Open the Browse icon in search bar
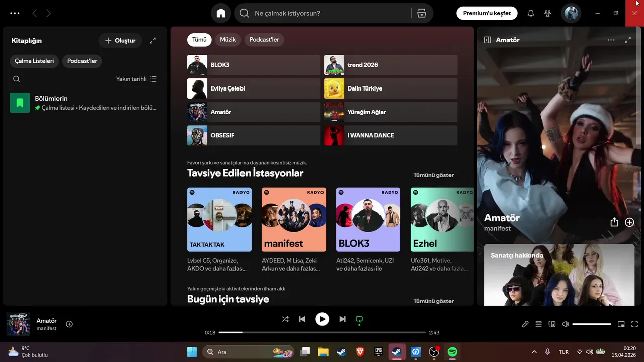644x362 pixels. click(x=422, y=13)
